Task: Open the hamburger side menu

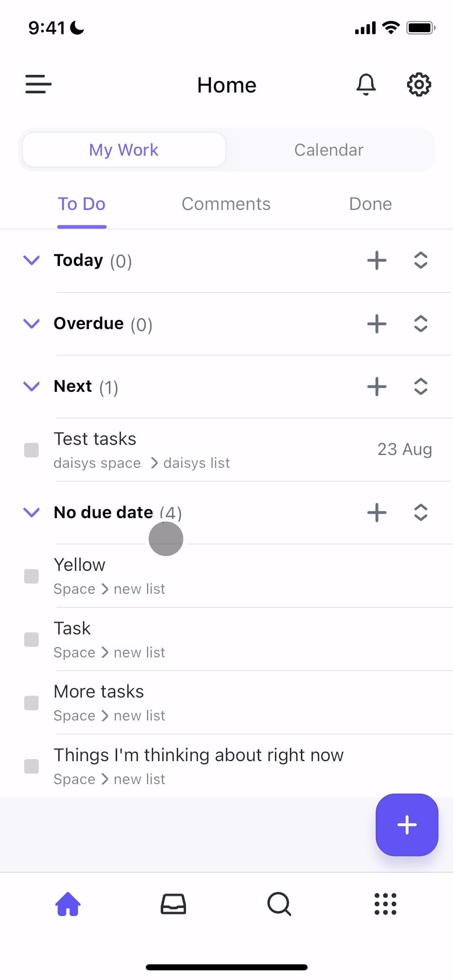Action: coord(38,84)
